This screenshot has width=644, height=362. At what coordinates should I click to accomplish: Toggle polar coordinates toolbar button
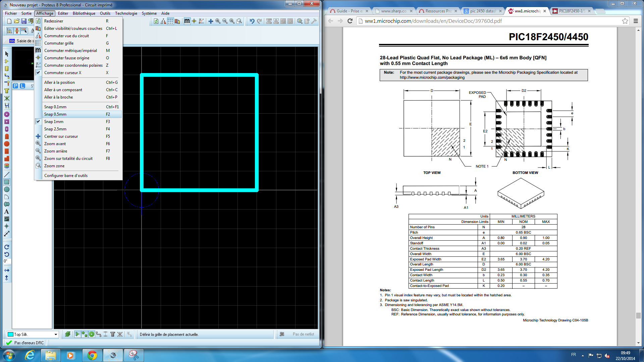(201, 21)
